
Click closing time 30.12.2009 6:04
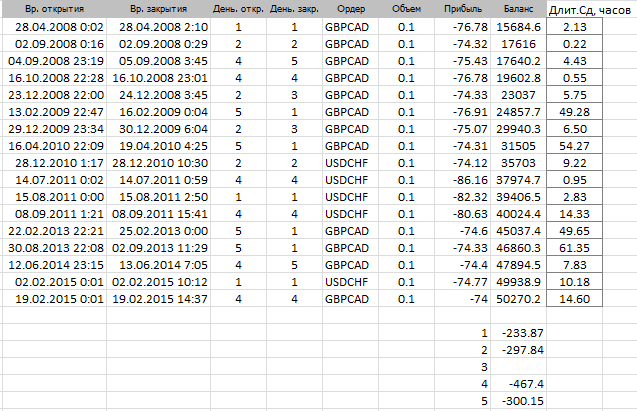[158, 129]
